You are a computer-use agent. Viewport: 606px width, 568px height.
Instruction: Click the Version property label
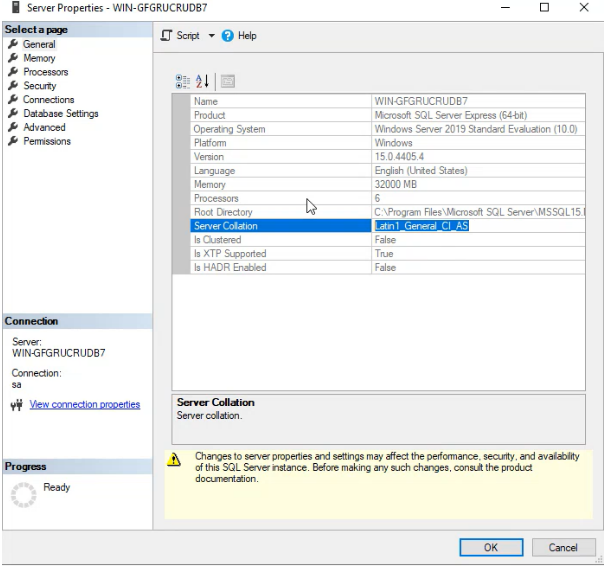point(209,157)
